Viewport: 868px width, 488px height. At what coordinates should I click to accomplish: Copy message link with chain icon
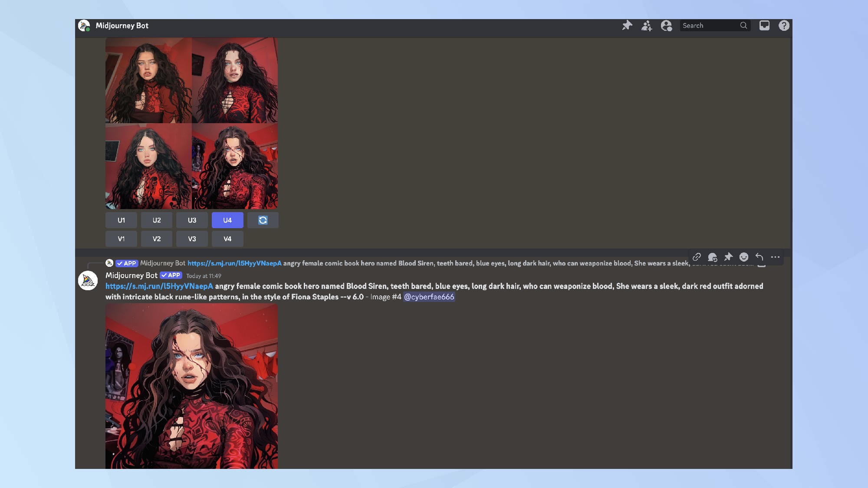[x=697, y=257]
